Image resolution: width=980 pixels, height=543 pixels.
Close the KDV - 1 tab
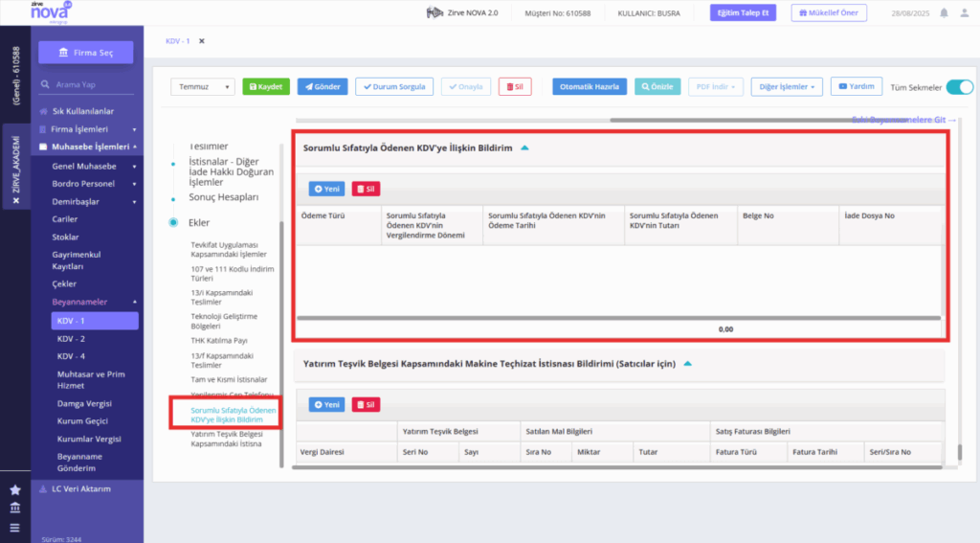pos(201,41)
